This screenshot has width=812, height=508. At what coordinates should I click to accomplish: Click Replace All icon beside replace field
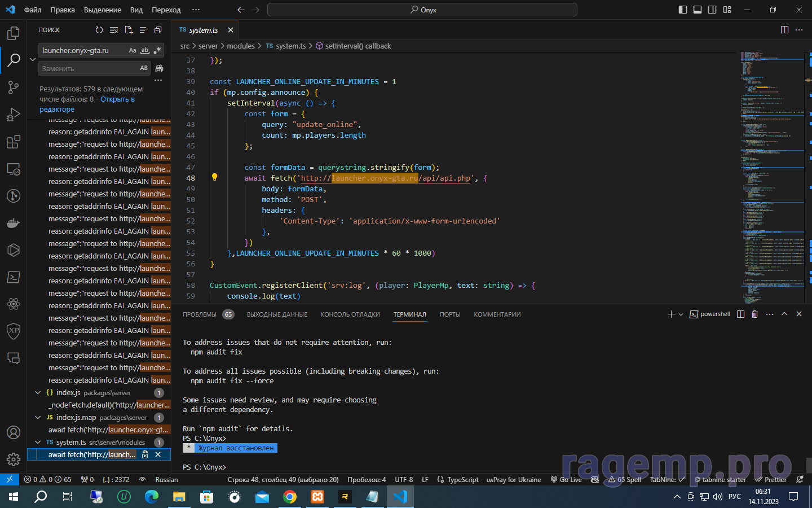click(x=159, y=68)
